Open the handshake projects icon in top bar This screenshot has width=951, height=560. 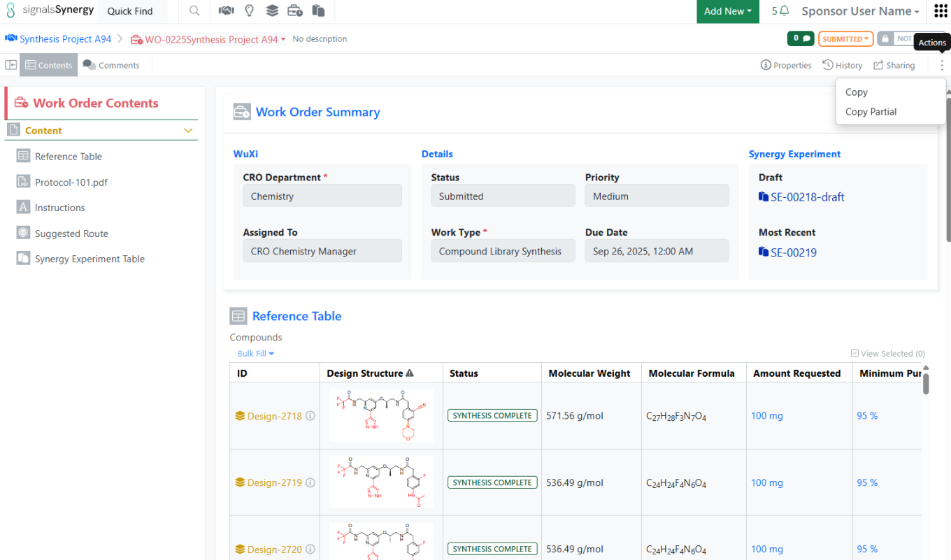point(226,11)
